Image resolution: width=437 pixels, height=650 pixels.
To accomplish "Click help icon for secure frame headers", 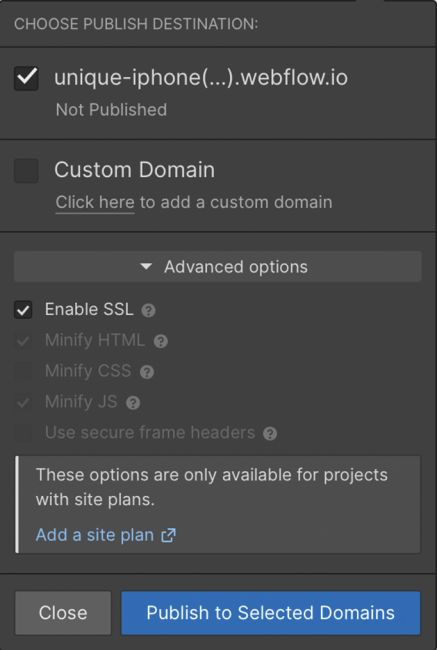I will [270, 434].
